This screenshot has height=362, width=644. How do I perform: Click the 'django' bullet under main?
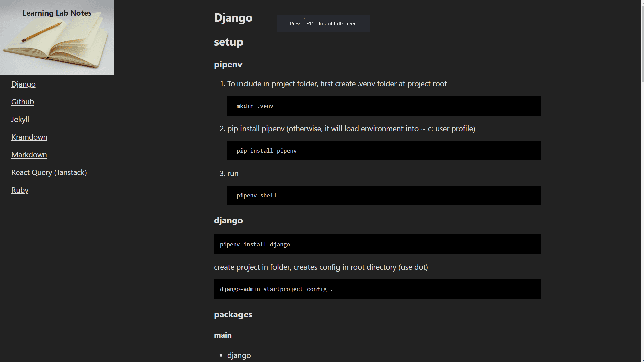239,355
